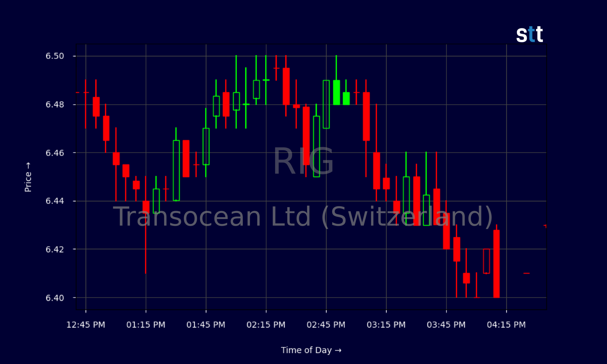
Task: Click the 6.46 price axis label
Action: (55, 153)
